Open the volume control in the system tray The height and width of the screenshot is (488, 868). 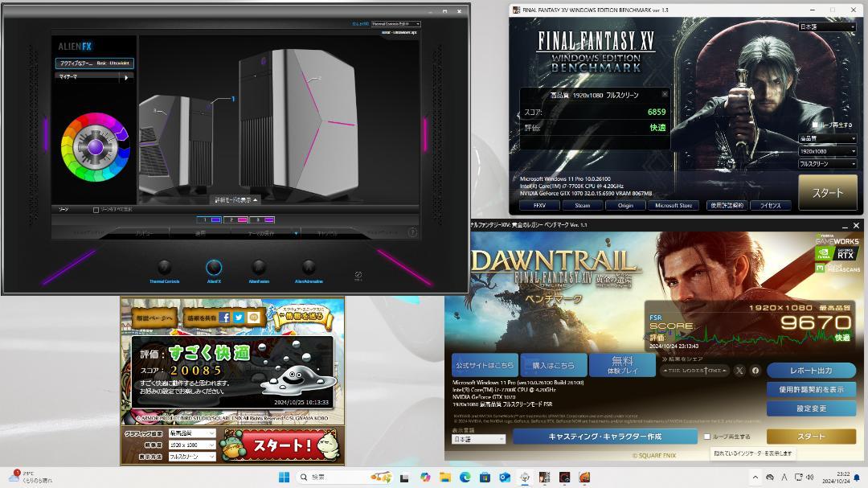(810, 477)
